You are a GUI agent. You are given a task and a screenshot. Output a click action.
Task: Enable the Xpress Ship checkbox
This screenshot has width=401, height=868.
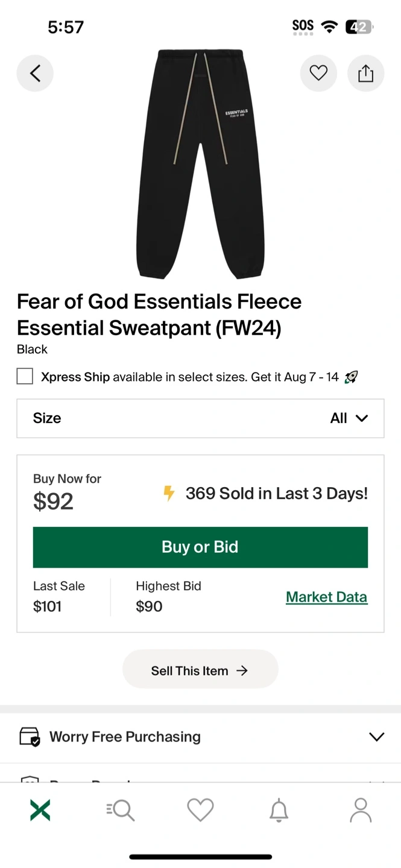pyautogui.click(x=25, y=377)
